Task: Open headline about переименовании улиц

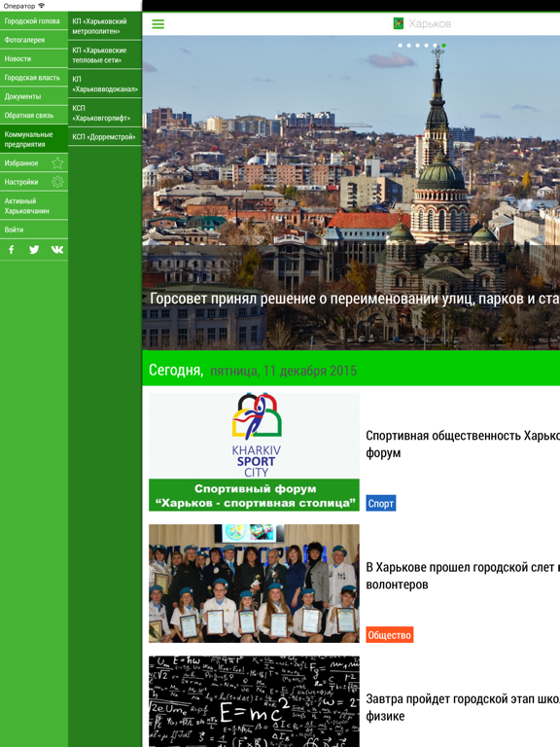Action: click(355, 299)
